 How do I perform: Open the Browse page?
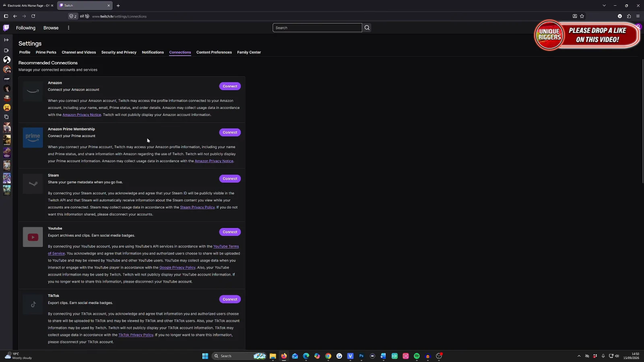[51, 28]
